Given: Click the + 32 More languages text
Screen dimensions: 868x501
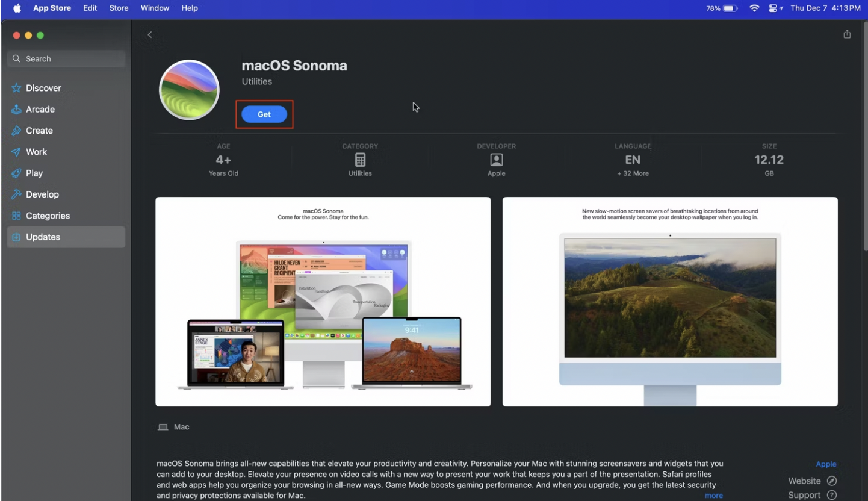Looking at the screenshot, I should tap(633, 173).
